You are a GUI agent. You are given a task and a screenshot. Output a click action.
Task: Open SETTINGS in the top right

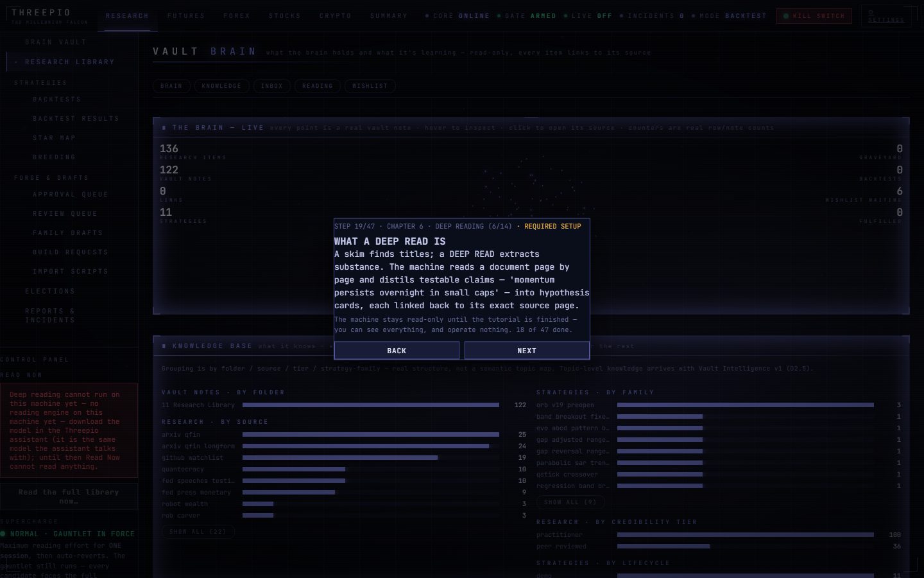886,16
